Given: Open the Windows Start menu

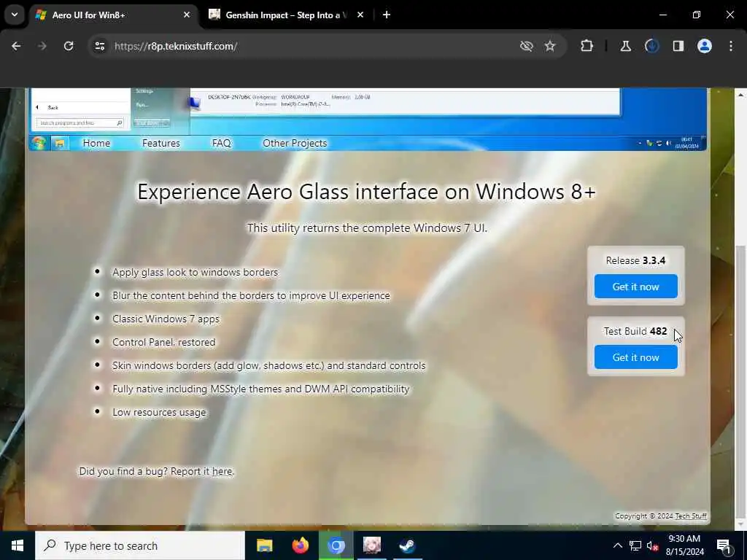Looking at the screenshot, I should 18,545.
